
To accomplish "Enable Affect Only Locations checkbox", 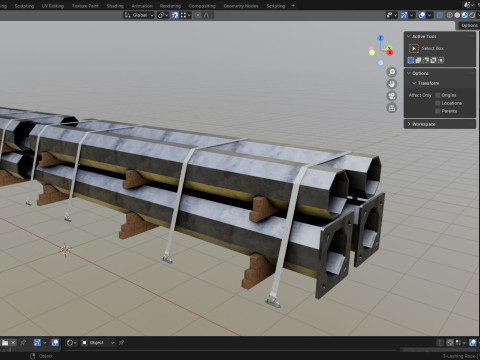I will click(438, 103).
